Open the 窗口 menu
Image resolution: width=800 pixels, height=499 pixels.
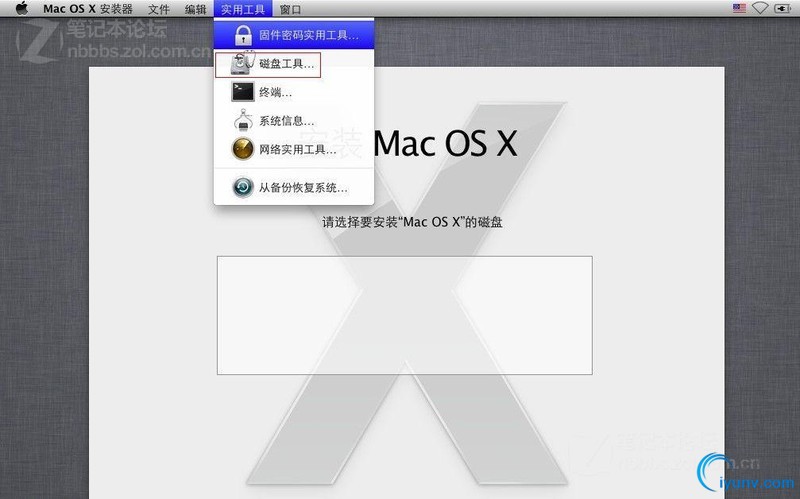290,9
